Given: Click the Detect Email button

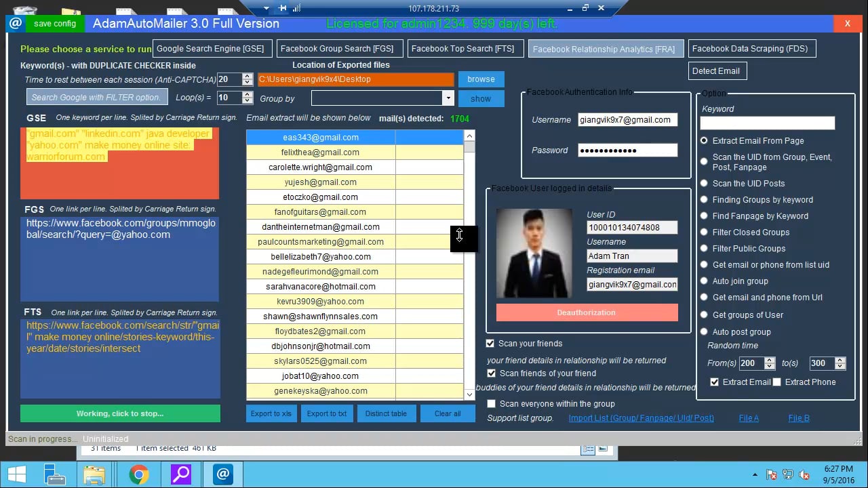Looking at the screenshot, I should [717, 70].
